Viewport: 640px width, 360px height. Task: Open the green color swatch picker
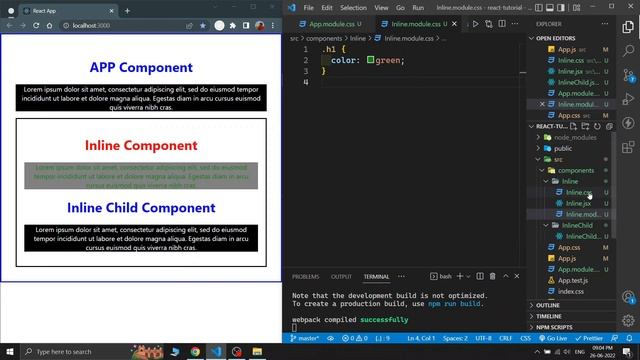pos(370,60)
